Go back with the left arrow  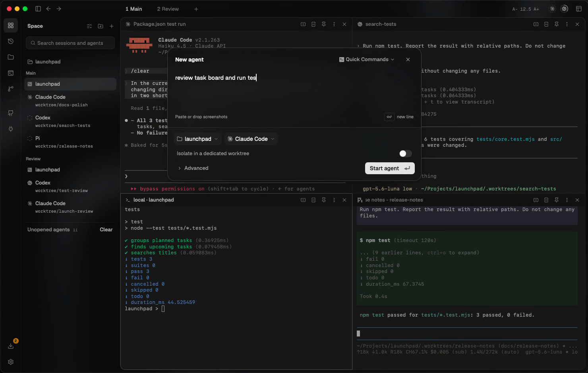tap(48, 9)
